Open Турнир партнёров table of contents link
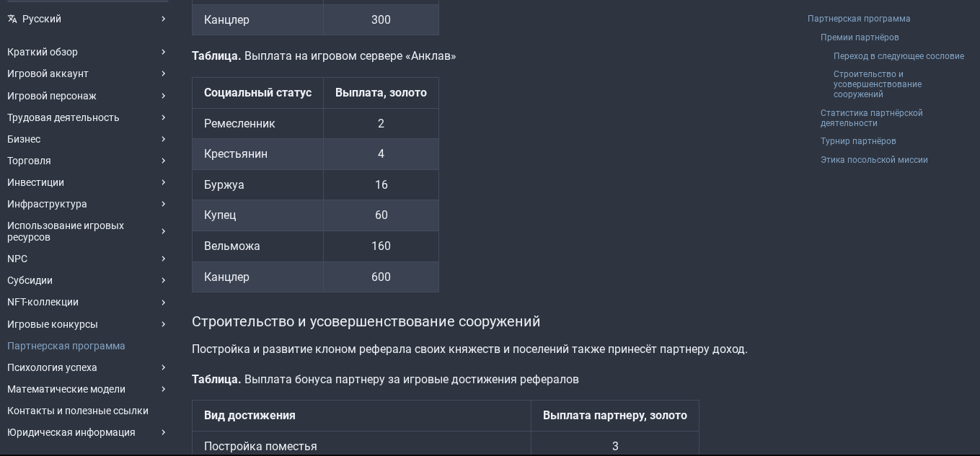Screen dimensions: 980x456 (858, 141)
